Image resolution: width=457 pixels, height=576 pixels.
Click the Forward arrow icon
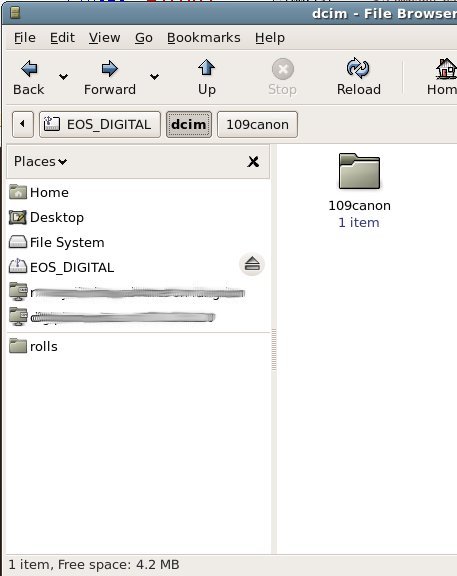click(109, 69)
